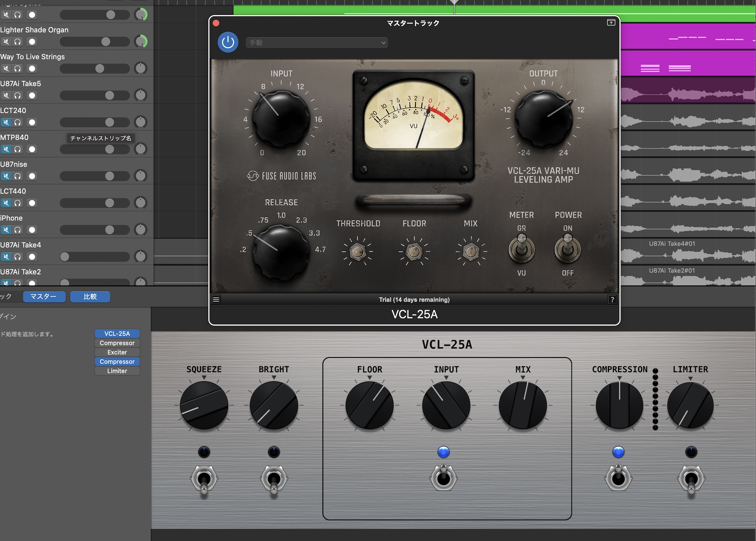756x541 pixels.
Task: Flip the POWER ON/OFF toggle switch
Action: pos(567,249)
